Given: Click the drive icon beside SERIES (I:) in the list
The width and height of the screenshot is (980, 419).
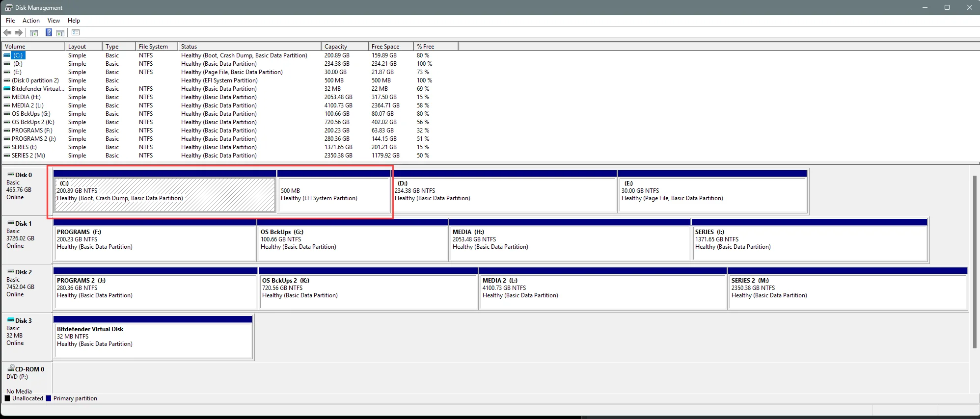Looking at the screenshot, I should click(x=7, y=147).
